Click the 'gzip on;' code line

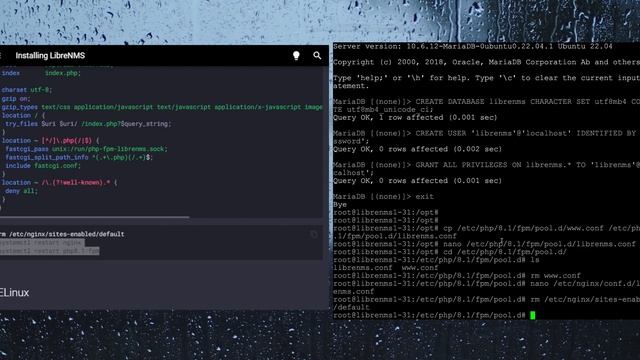coord(16,98)
